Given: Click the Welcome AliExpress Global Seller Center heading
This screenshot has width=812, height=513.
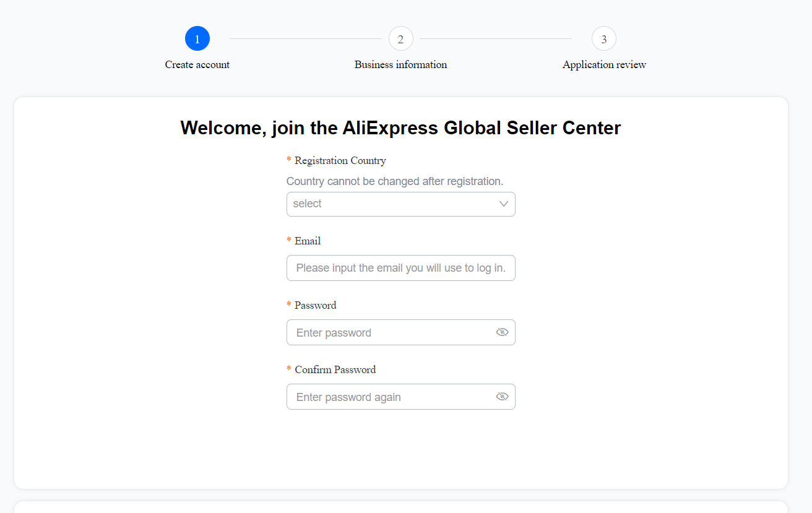Looking at the screenshot, I should [x=400, y=127].
